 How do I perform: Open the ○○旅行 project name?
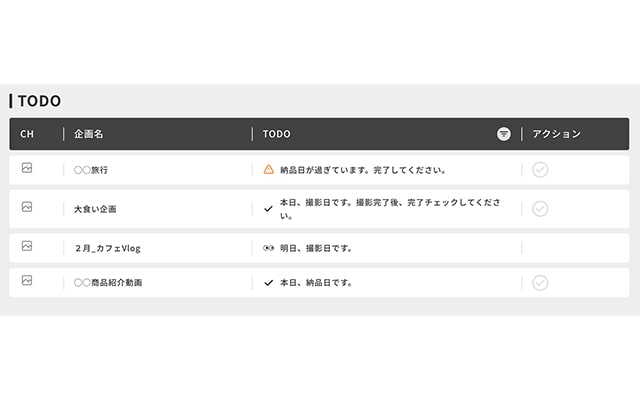point(91,170)
